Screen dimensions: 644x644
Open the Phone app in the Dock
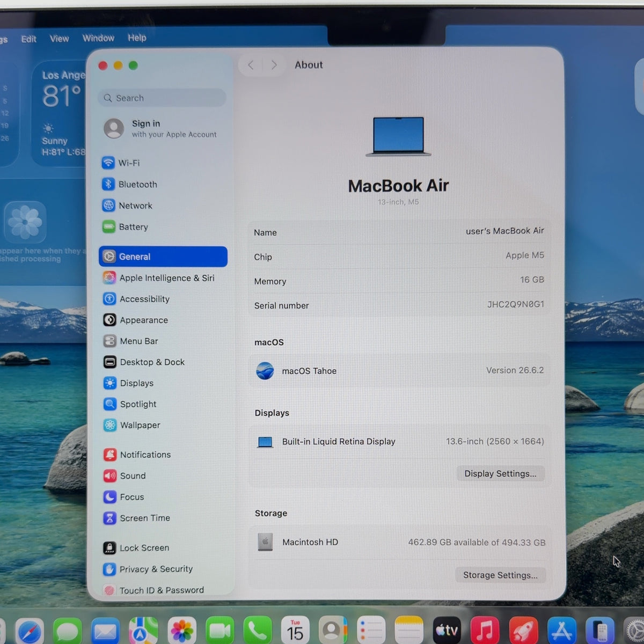pyautogui.click(x=258, y=631)
